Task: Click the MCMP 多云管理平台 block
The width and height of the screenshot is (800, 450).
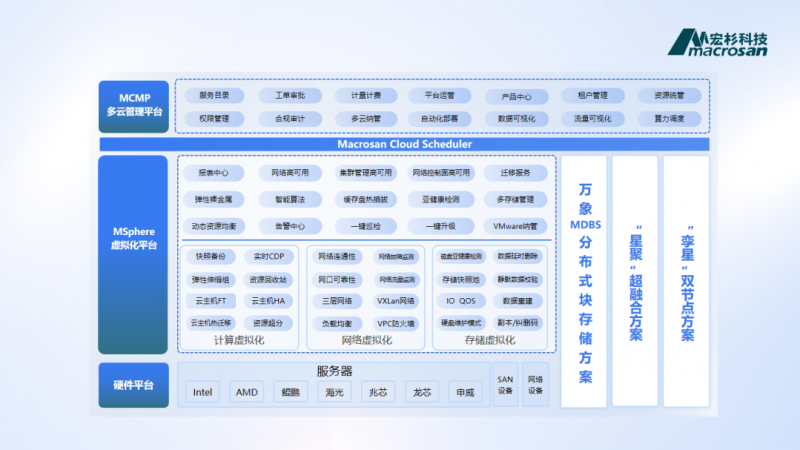Action: [134, 107]
